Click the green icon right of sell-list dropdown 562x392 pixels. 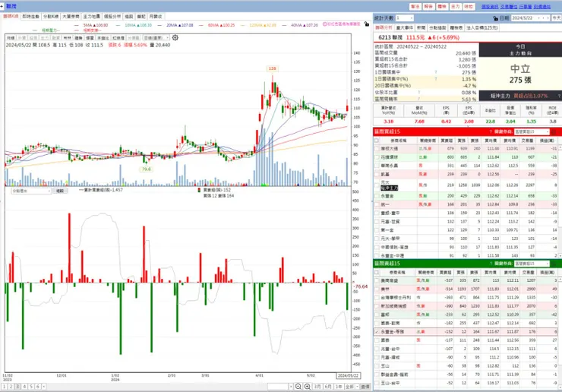(554, 264)
